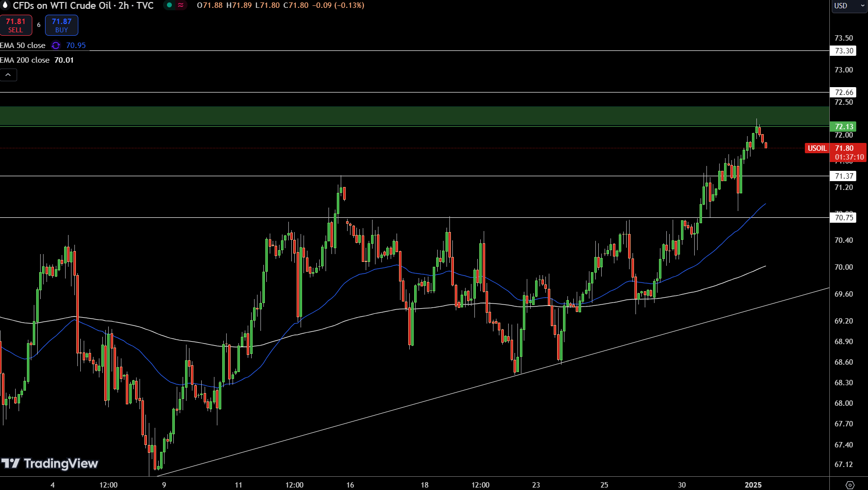This screenshot has width=868, height=490.
Task: Click the 71.37 horizontal line price label
Action: [844, 176]
